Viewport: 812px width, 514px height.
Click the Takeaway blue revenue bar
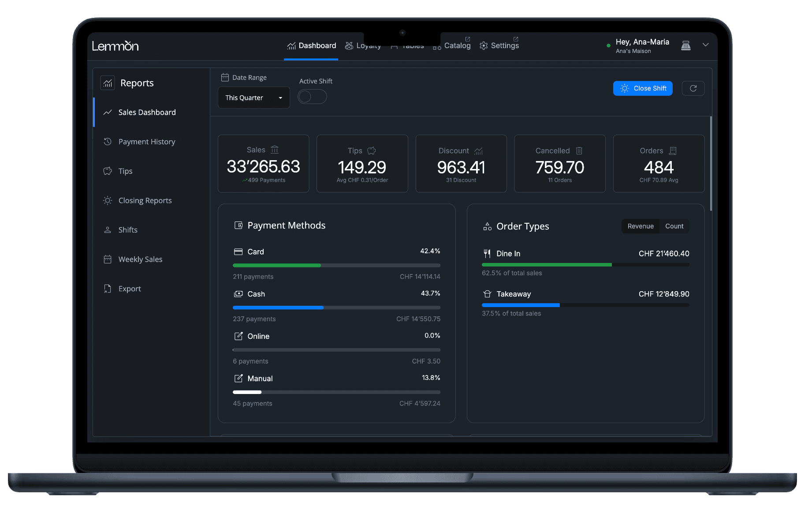[x=521, y=305]
